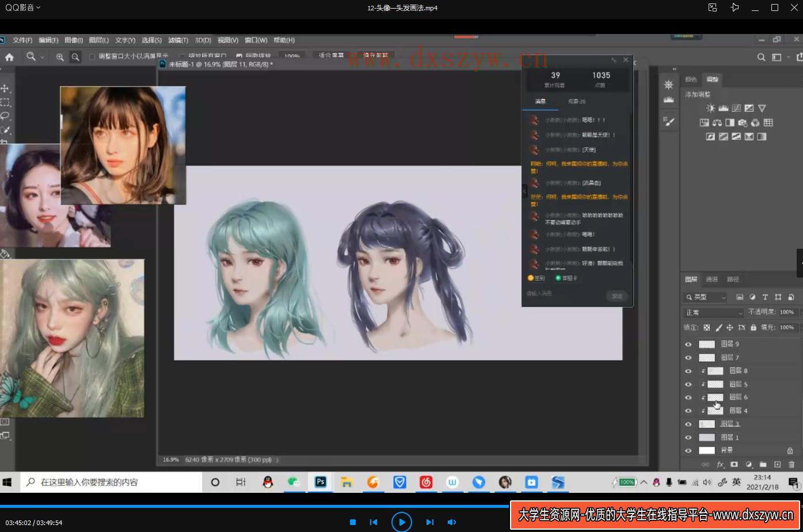This screenshot has width=803, height=532.
Task: Add Photo Filter camera adjustment
Action: (743, 123)
